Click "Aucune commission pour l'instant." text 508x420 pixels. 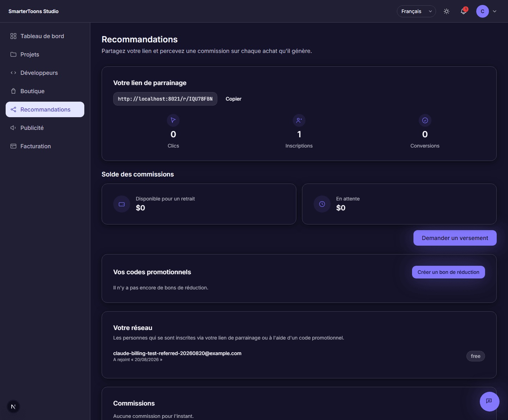click(x=153, y=416)
